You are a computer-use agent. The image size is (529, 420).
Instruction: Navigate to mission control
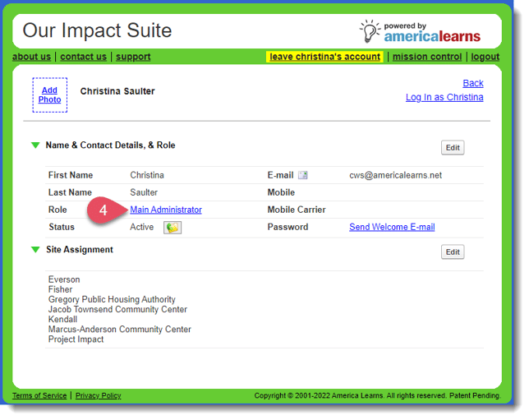click(426, 57)
